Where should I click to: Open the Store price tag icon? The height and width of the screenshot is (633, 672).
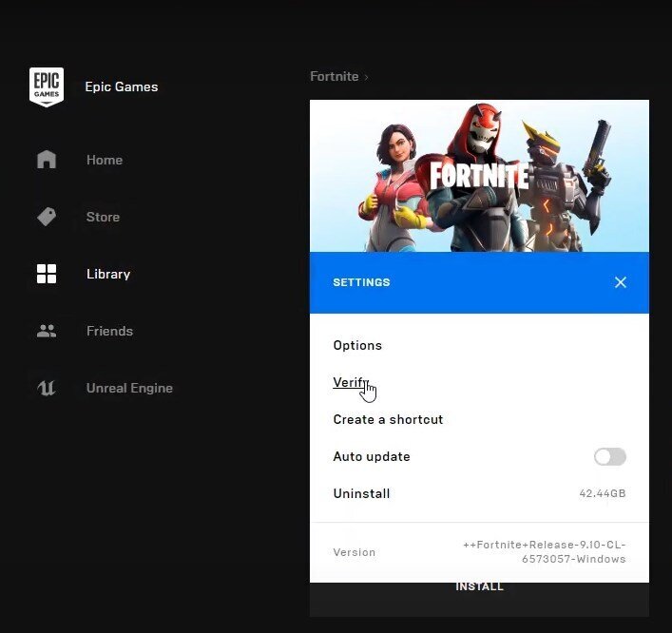click(x=47, y=217)
